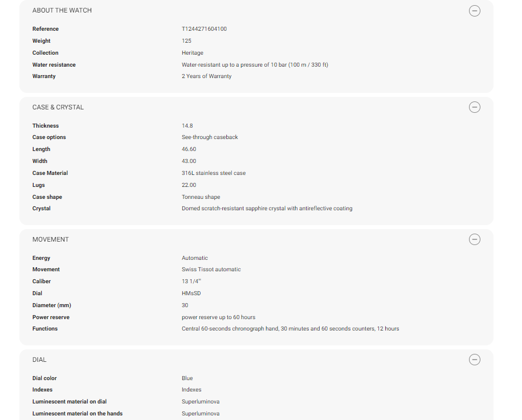The image size is (522, 420).
Task: Click the reference number T1244271604100
Action: 204,29
